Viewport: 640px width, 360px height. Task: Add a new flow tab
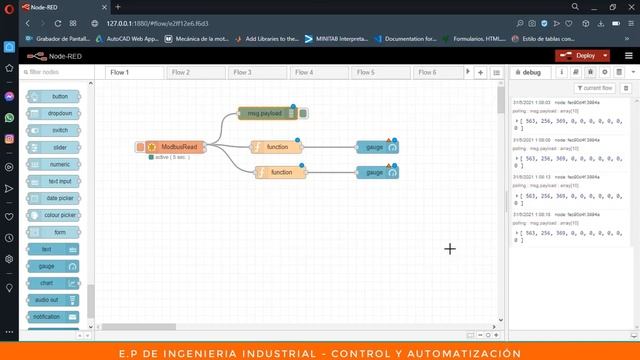(480, 72)
